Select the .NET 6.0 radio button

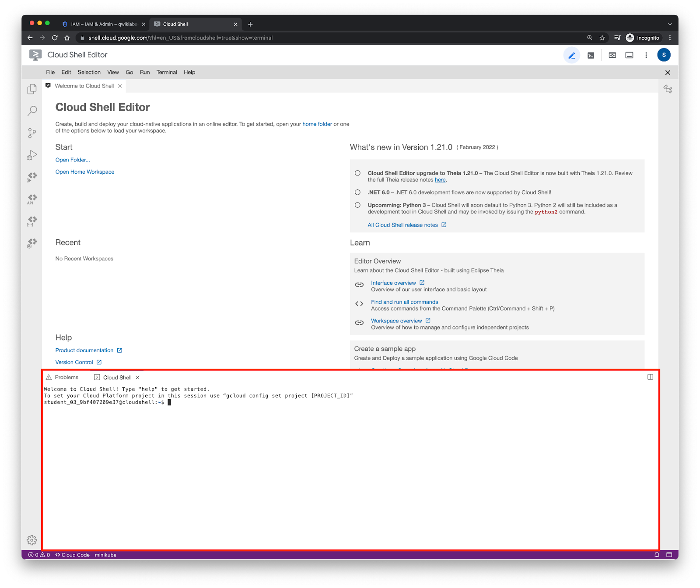pyautogui.click(x=357, y=192)
